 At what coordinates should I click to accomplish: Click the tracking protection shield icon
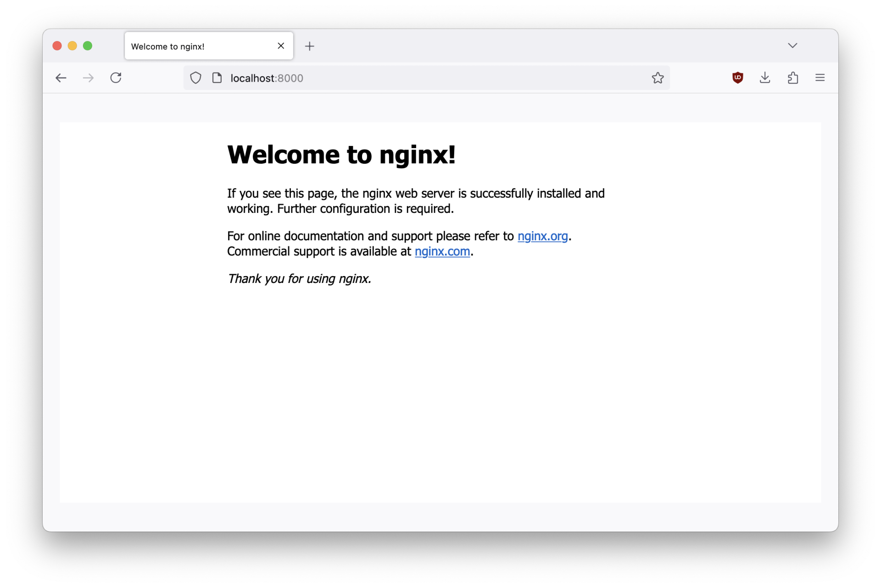point(195,78)
